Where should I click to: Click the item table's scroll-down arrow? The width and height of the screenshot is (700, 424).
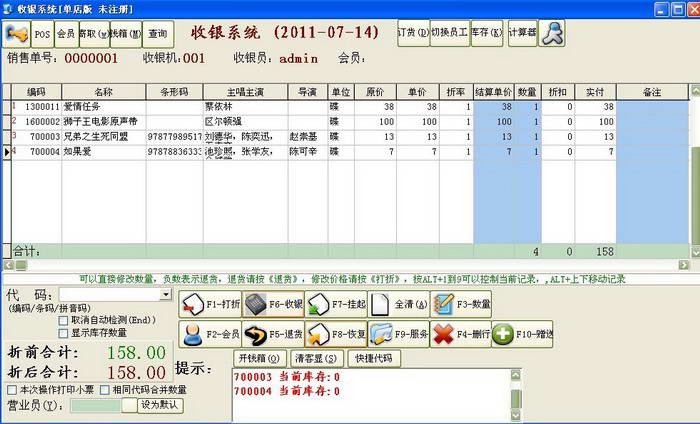tap(695, 252)
